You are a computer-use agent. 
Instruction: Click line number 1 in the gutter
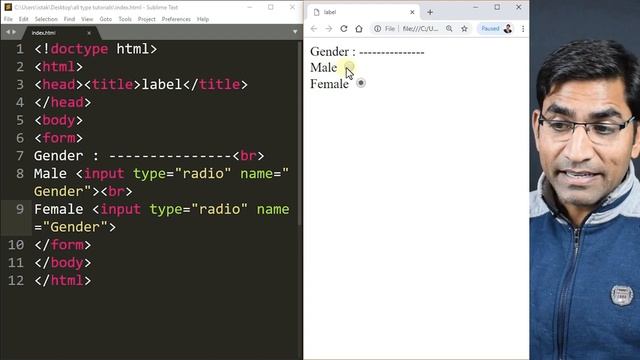(20, 49)
